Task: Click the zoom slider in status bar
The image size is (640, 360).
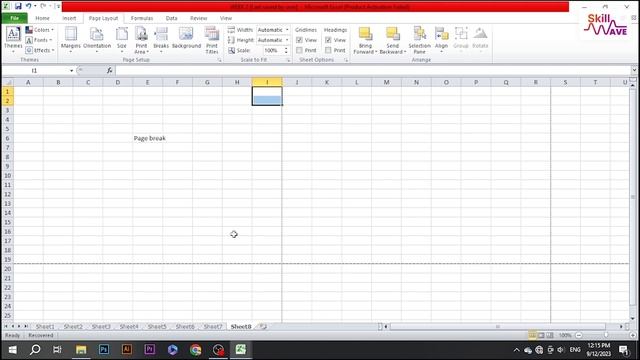Action: pos(606,335)
